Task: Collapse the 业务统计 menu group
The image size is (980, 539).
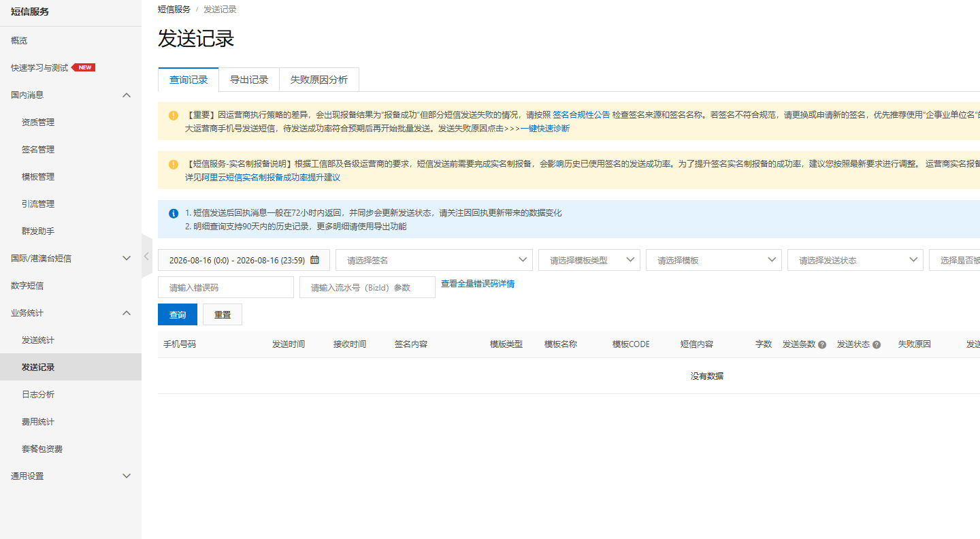Action: tap(127, 313)
